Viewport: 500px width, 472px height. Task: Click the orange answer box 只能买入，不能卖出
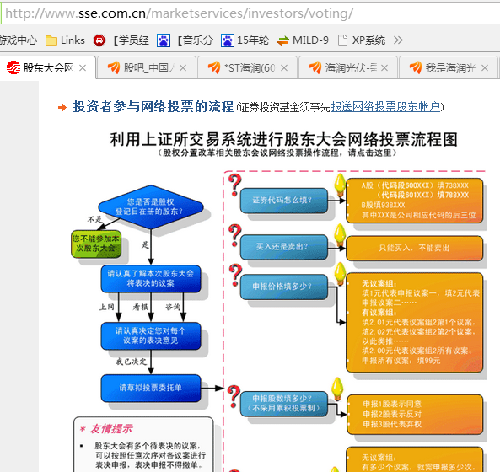[414, 248]
